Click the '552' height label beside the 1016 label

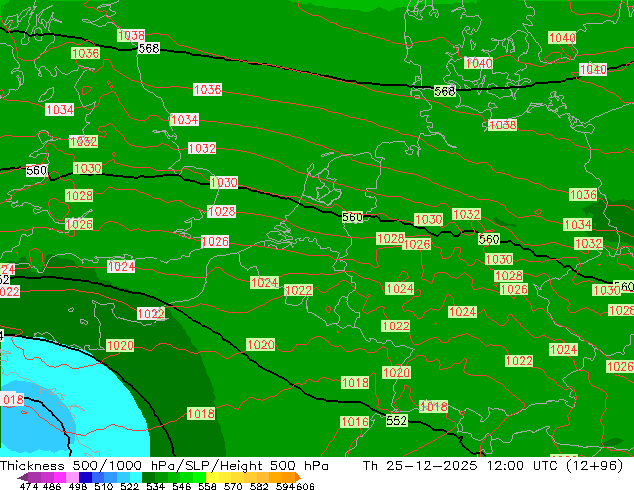click(x=396, y=420)
